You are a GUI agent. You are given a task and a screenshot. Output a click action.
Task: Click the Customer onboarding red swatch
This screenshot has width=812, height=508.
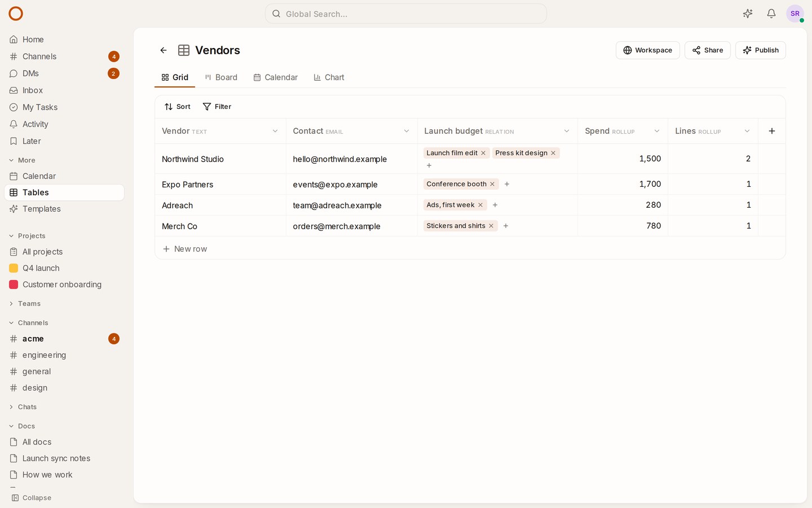(x=14, y=284)
